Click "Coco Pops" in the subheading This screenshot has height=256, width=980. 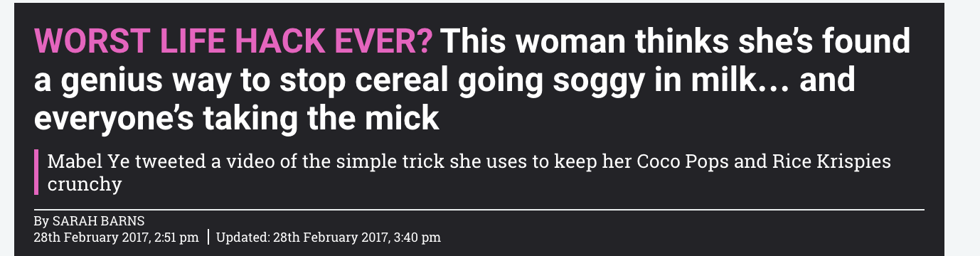click(678, 161)
